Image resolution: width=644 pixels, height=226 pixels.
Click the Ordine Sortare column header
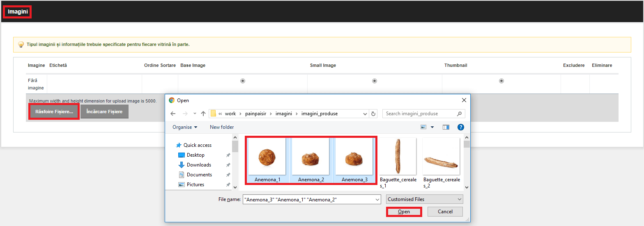click(x=160, y=65)
